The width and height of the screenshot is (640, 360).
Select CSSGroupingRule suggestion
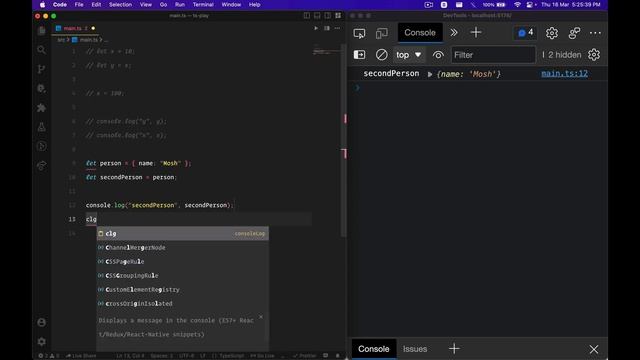coord(182,276)
